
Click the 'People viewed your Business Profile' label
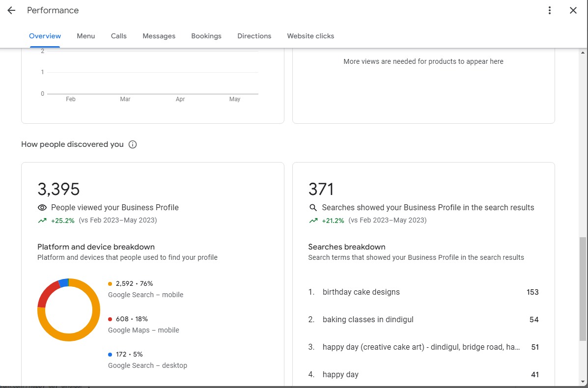pyautogui.click(x=115, y=208)
